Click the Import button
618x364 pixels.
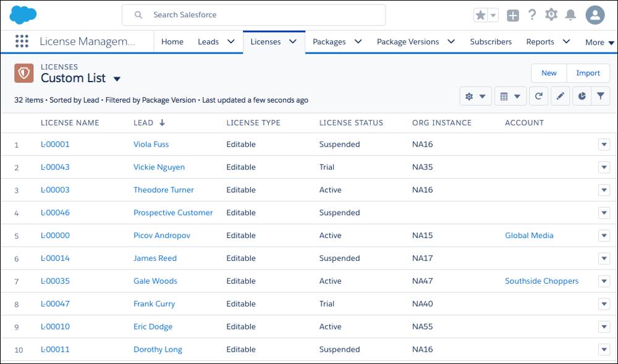click(x=588, y=73)
